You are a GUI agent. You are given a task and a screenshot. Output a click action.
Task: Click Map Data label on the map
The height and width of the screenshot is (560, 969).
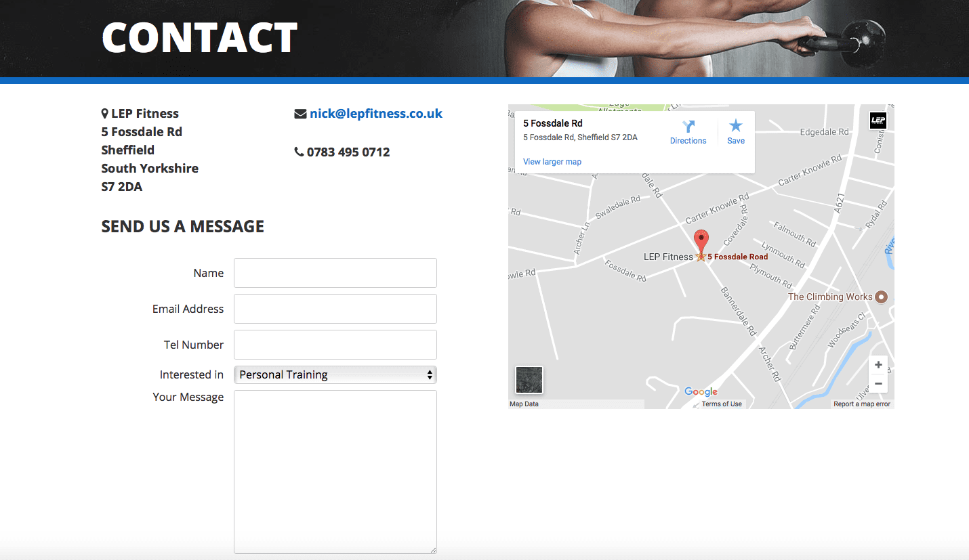(x=524, y=404)
